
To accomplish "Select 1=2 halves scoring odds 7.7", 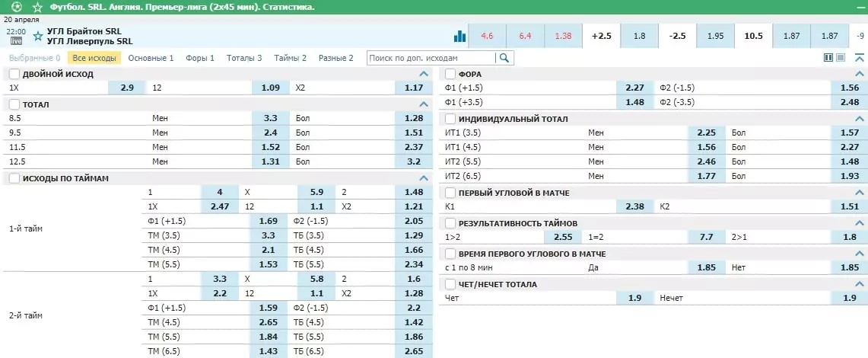I will (x=707, y=237).
